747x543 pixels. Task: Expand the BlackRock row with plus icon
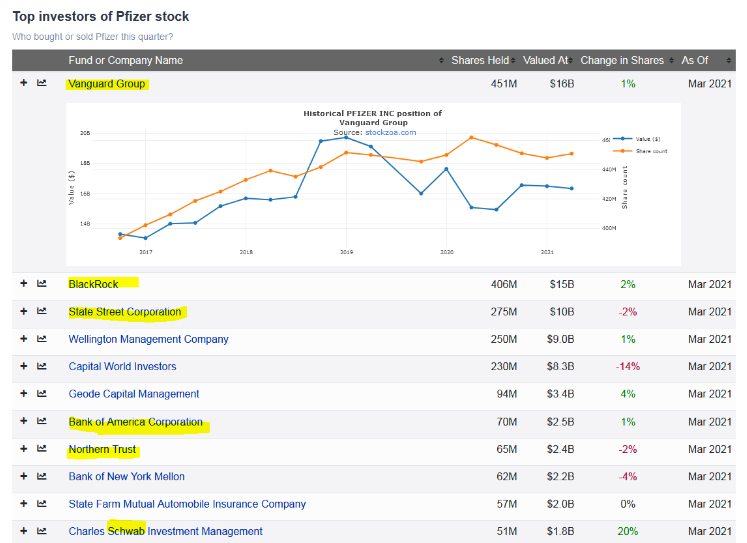(x=23, y=283)
